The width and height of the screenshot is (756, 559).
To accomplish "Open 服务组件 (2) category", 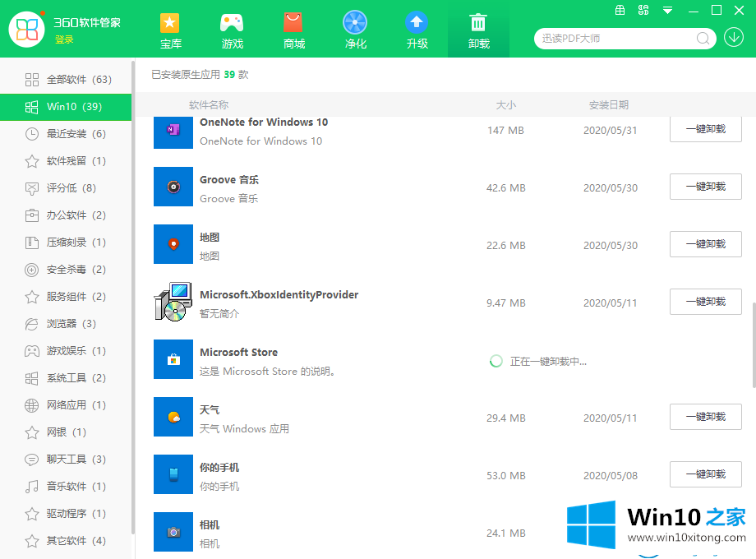I will point(66,297).
